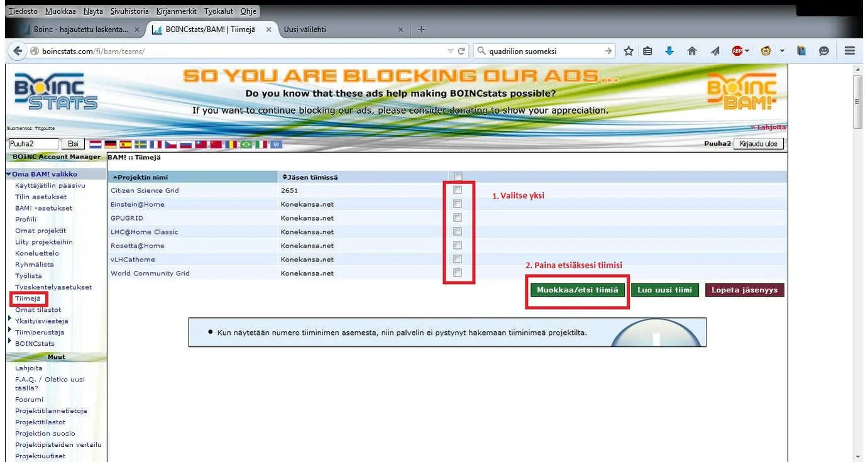Open the Näytä menu
The width and height of the screenshot is (868, 467).
[x=92, y=11]
